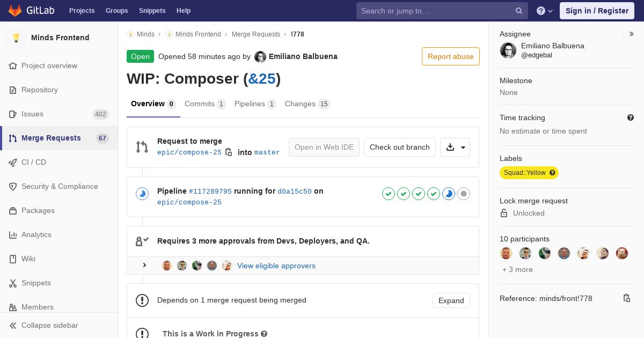Click the request to merge icon
This screenshot has height=338, width=644.
click(142, 147)
